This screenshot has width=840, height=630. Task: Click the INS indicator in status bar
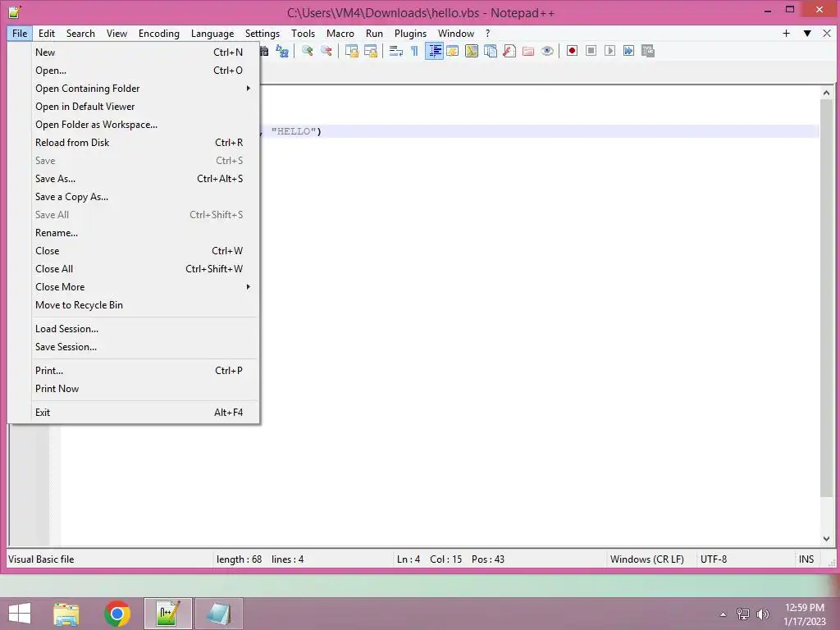[x=806, y=559]
